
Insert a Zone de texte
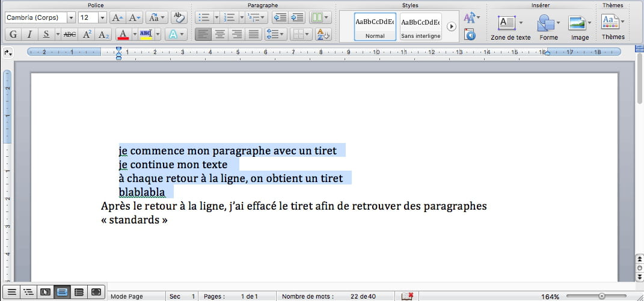(507, 23)
